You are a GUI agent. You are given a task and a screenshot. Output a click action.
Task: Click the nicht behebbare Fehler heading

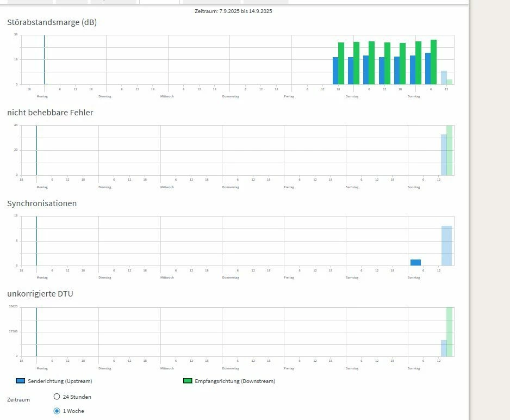tap(50, 113)
